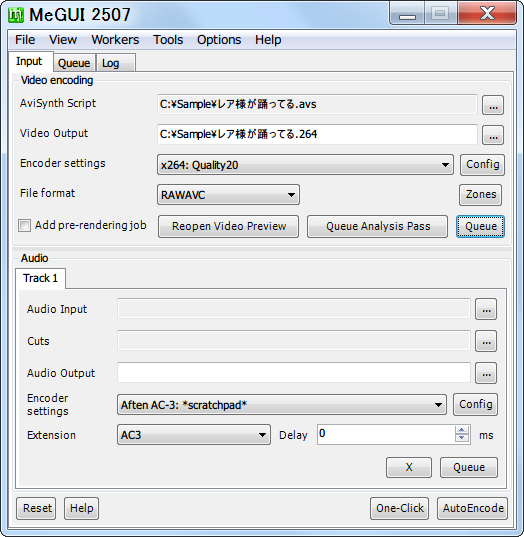
Task: Browse for the Video Output file
Action: (x=493, y=135)
